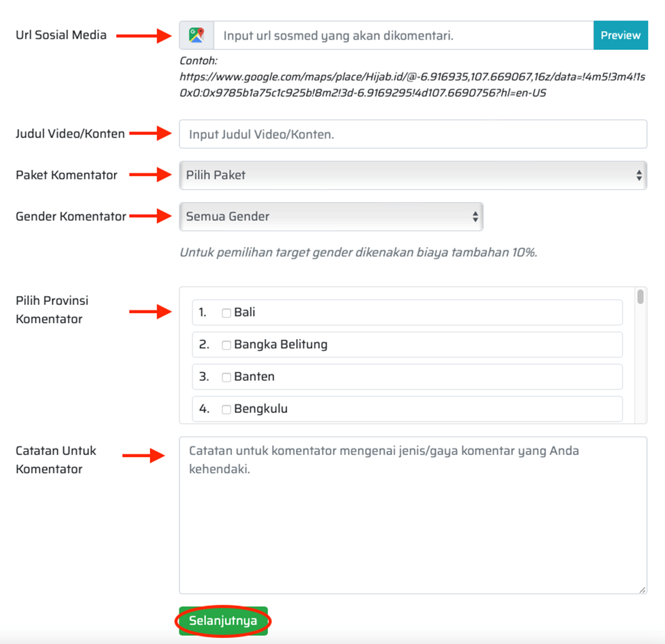Check the Bali province checkbox
The image size is (665, 644).
pyautogui.click(x=226, y=313)
